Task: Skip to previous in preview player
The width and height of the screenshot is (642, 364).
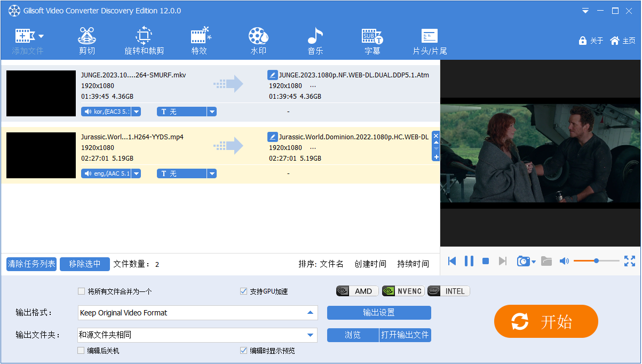Action: pyautogui.click(x=452, y=261)
